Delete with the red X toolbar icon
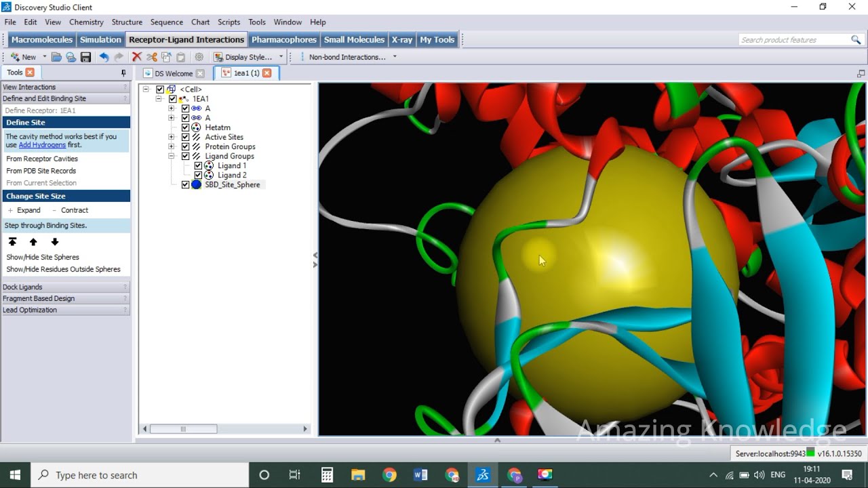Image resolution: width=868 pixels, height=488 pixels. tap(136, 57)
